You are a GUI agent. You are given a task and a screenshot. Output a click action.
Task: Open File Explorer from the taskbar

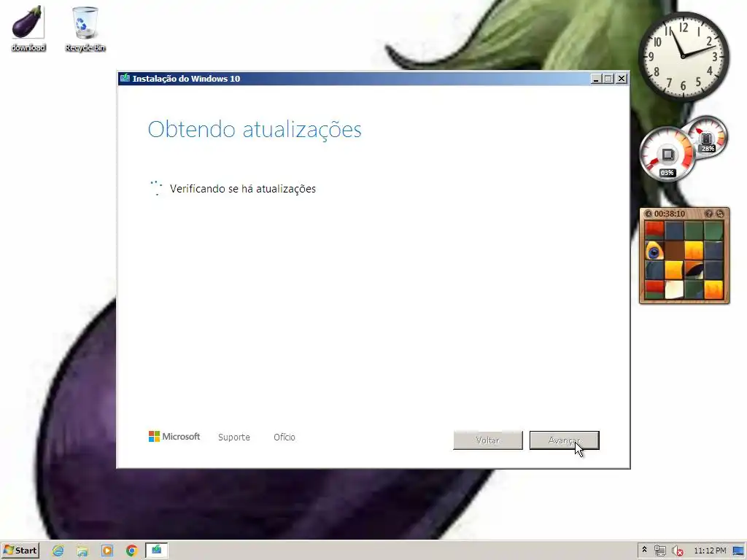pos(82,551)
